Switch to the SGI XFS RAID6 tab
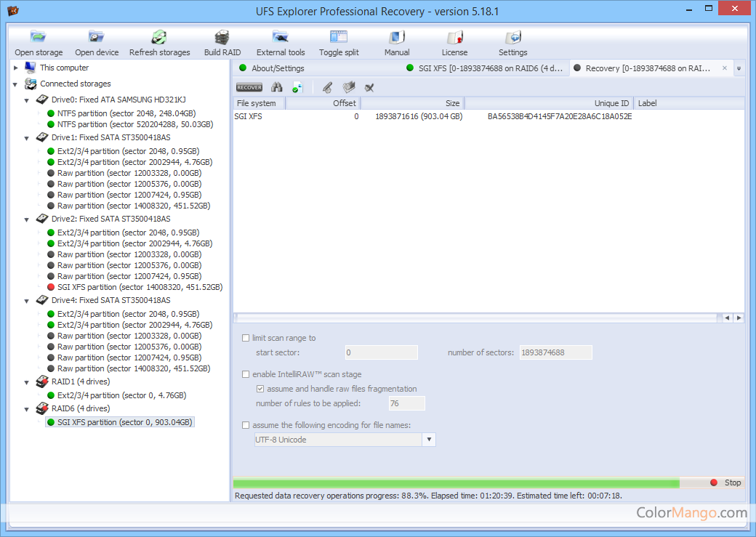This screenshot has width=756, height=537. click(485, 68)
